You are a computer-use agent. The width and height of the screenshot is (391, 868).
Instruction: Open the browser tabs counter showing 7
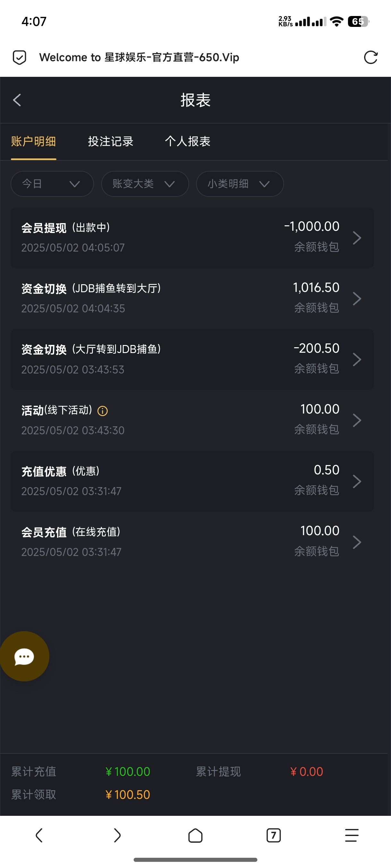[x=273, y=835]
